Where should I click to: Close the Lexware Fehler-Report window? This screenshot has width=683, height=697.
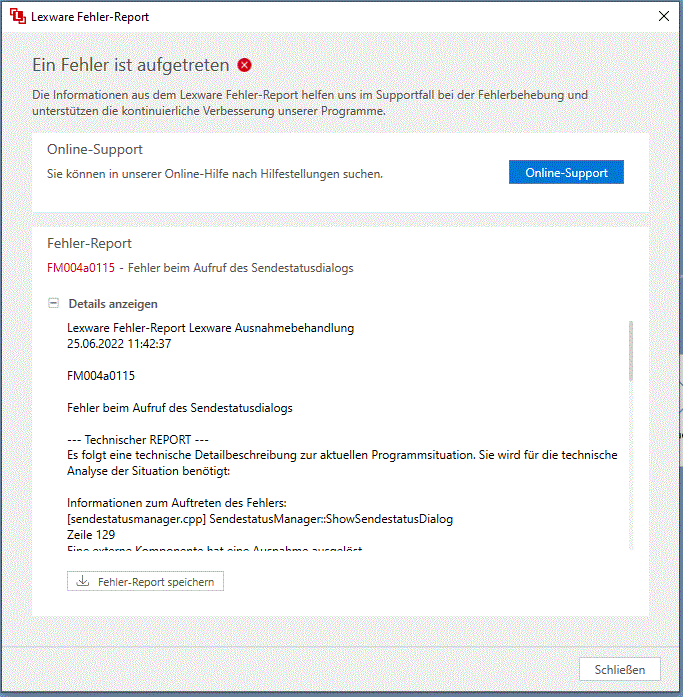pos(663,17)
